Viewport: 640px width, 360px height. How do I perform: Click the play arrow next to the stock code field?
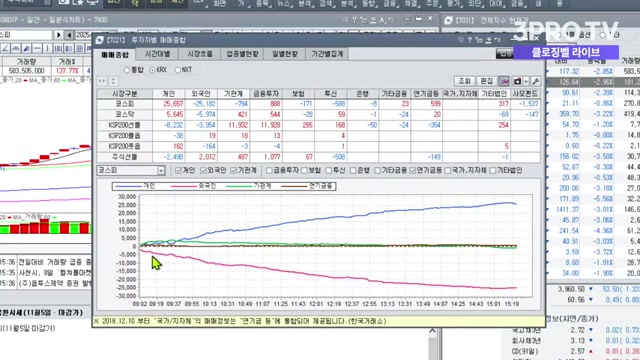click(x=58, y=35)
